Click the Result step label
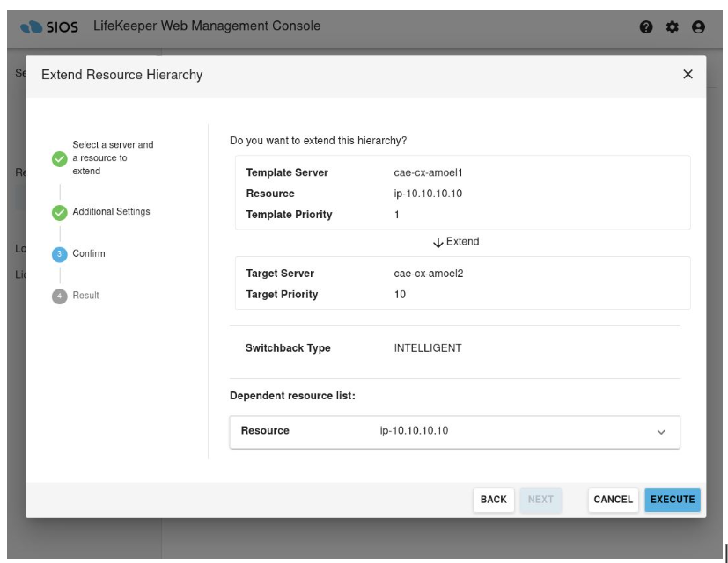 click(x=85, y=296)
